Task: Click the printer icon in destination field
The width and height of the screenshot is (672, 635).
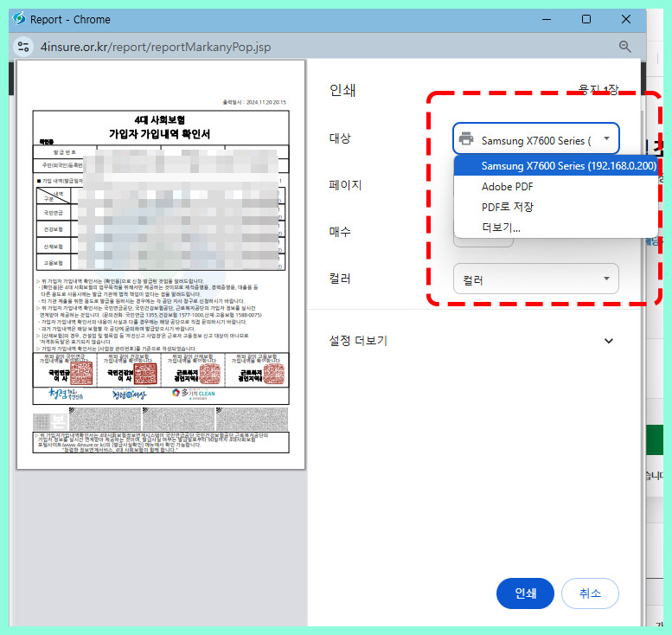Action: point(466,139)
